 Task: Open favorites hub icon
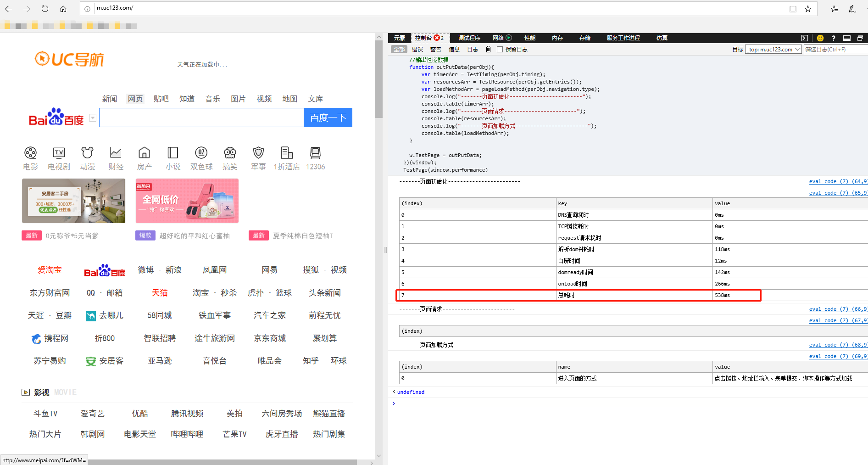coord(834,9)
